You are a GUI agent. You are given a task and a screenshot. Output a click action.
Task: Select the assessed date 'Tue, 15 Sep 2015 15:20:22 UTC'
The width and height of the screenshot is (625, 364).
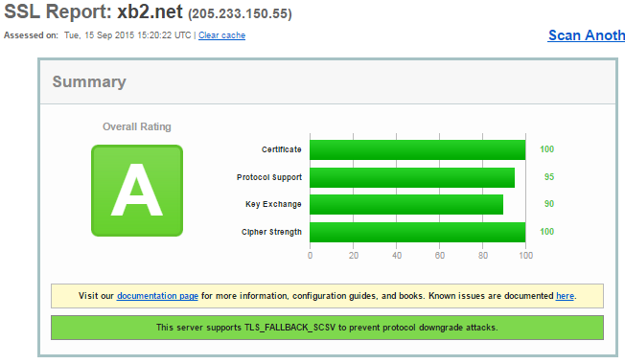tap(127, 35)
